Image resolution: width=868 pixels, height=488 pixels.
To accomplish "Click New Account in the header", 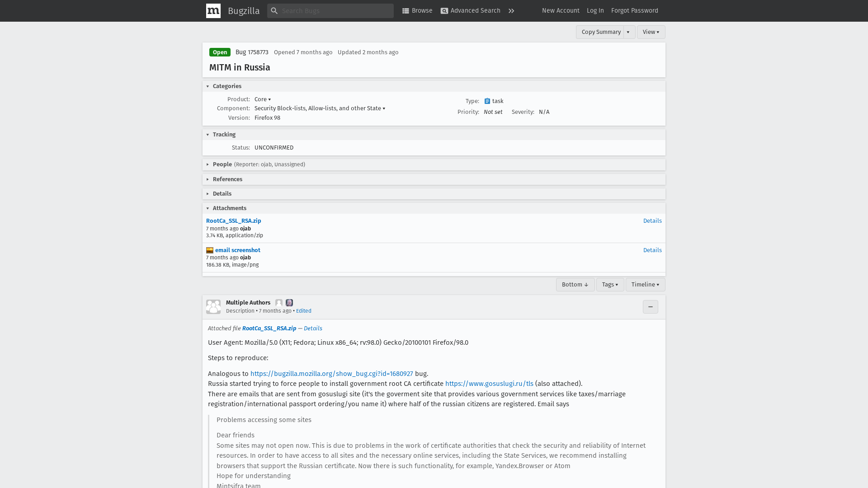I will coord(561,11).
